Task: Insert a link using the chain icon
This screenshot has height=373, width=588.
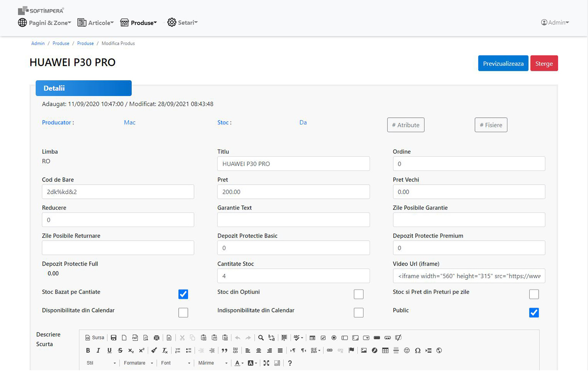Action: click(329, 351)
